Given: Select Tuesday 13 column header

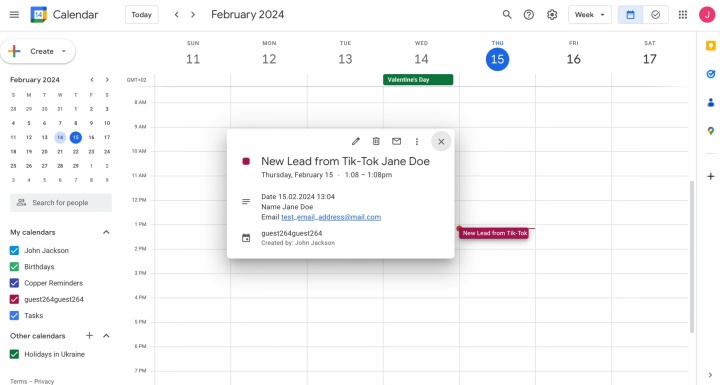Looking at the screenshot, I should 345,54.
